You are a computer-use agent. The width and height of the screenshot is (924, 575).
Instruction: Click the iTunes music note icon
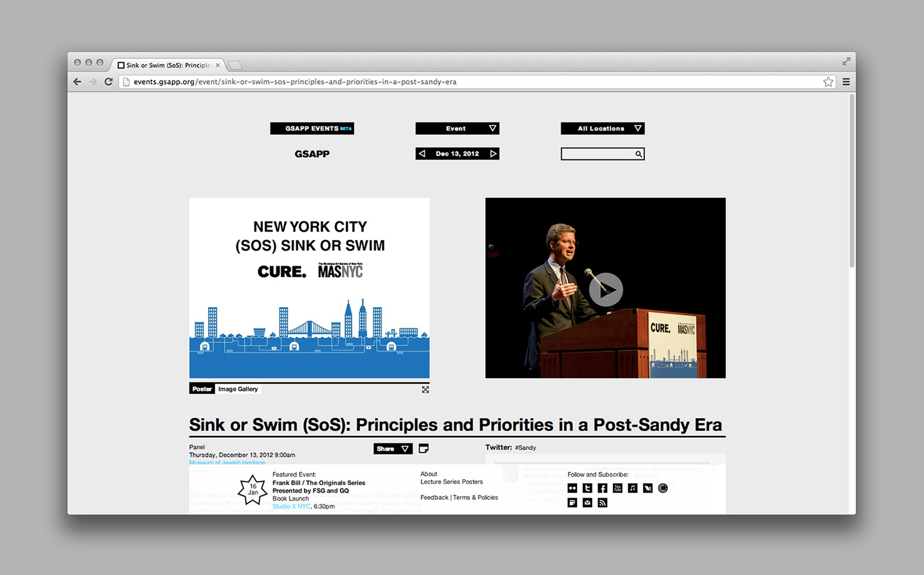[633, 488]
